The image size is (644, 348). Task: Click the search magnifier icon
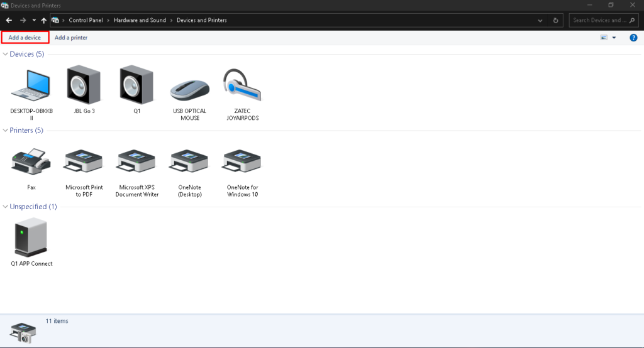point(631,20)
